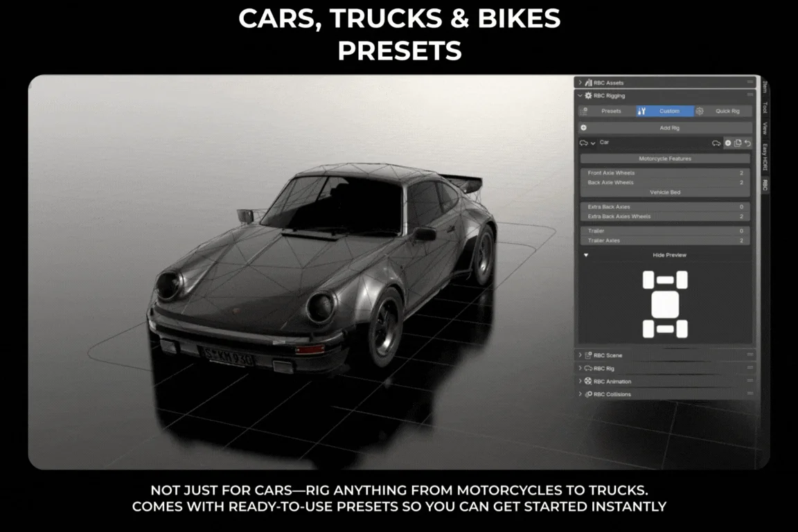Click the Car preset name field

[x=651, y=143]
